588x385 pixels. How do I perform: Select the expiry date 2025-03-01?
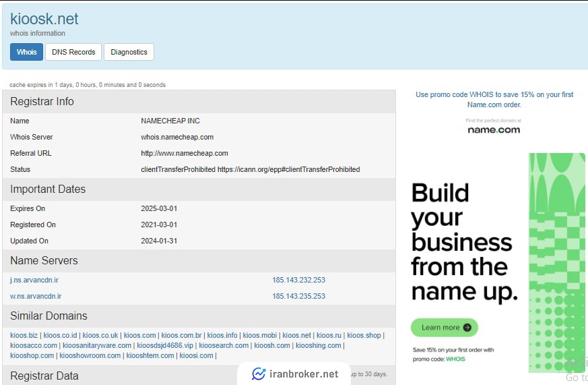[x=159, y=208]
